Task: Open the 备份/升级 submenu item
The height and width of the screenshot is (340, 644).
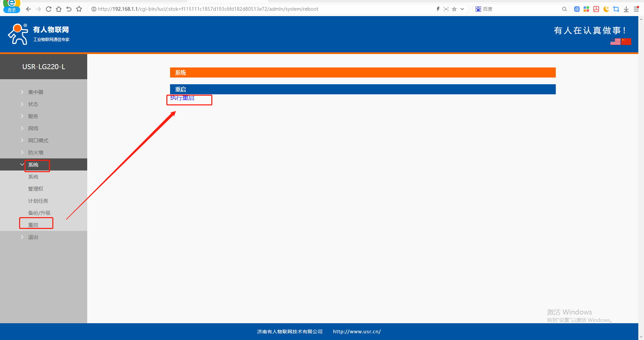Action: 39,213
